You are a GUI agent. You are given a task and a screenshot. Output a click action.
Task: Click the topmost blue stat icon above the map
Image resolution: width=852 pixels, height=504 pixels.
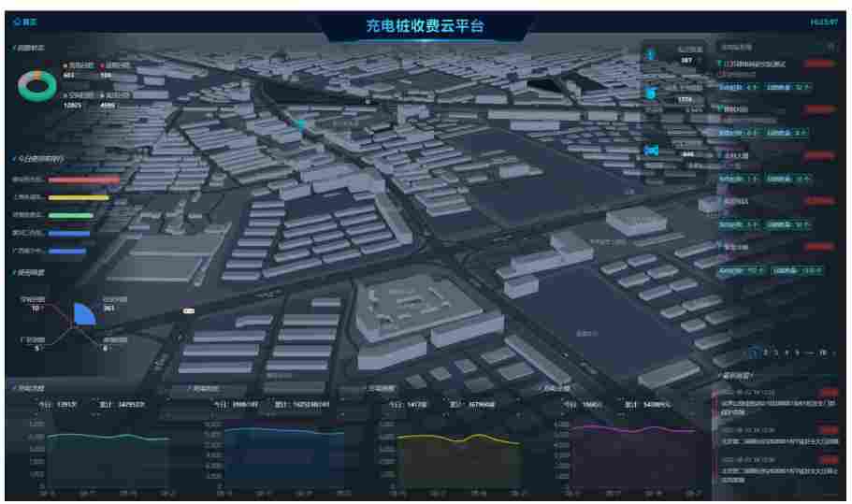pos(651,54)
